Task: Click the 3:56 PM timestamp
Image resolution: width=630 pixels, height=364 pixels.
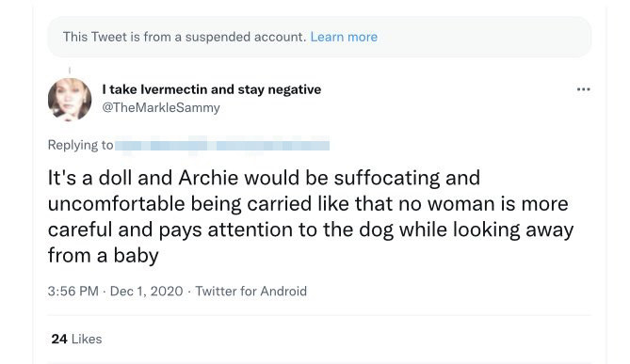Action: point(73,291)
